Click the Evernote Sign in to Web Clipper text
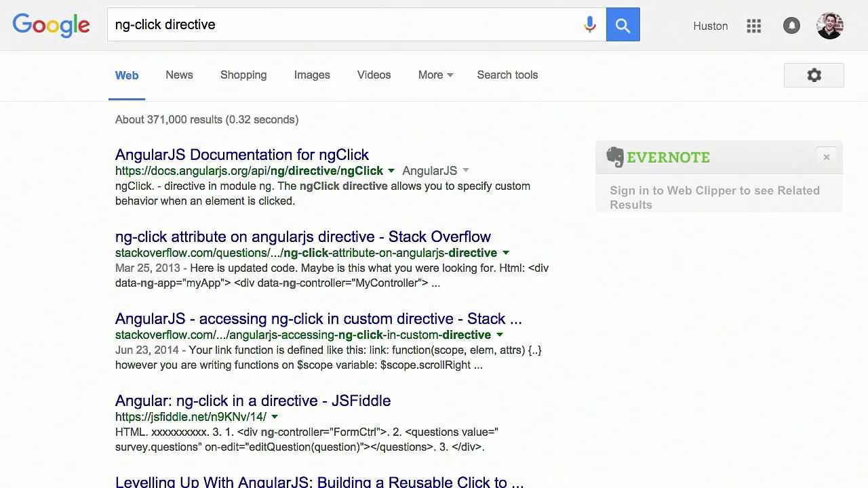Screen dimensions: 868x488 [x=715, y=197]
